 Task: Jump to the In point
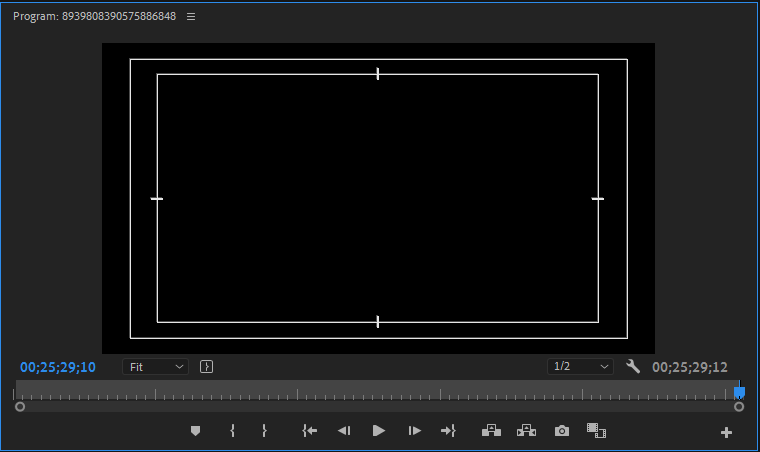pos(310,431)
